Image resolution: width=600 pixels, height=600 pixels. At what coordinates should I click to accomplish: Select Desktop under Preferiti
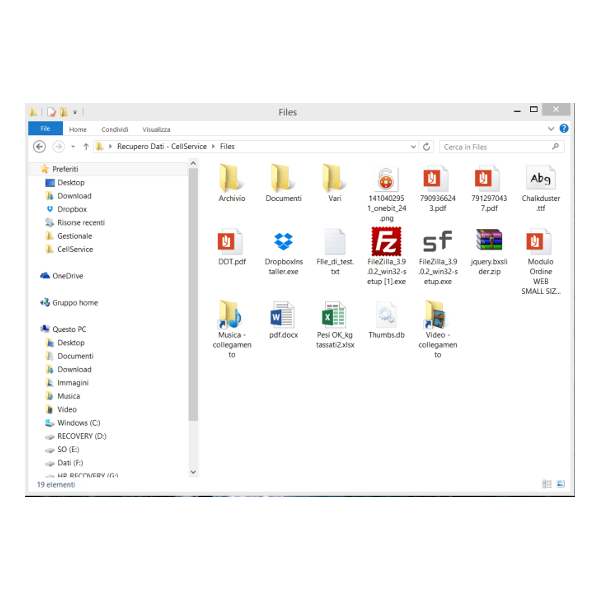[x=71, y=183]
